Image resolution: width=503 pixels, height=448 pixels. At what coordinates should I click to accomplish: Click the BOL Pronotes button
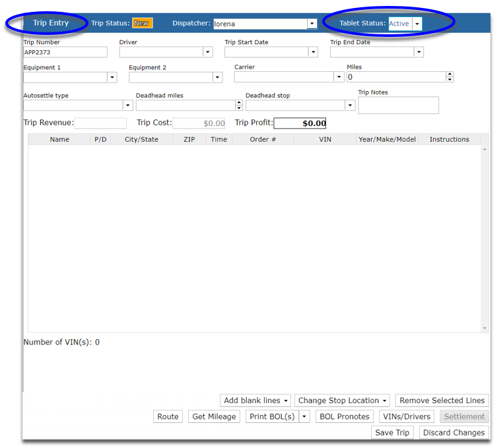345,416
